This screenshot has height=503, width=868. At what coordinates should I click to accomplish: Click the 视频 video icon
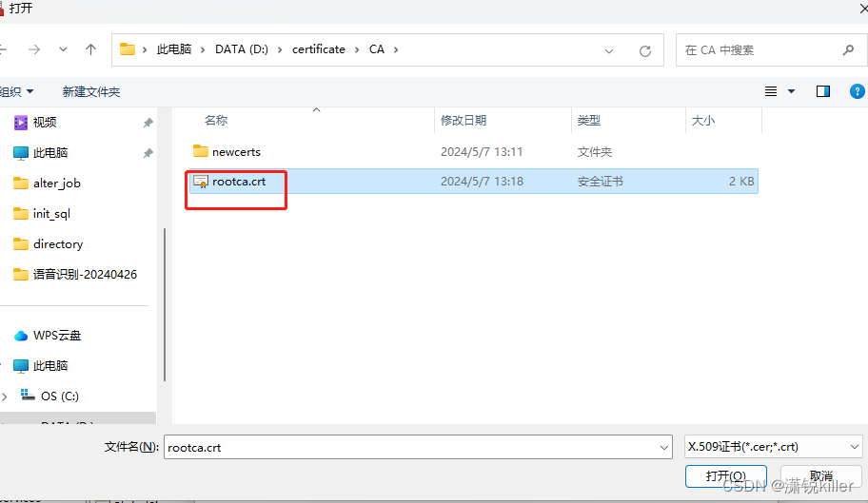pos(21,122)
